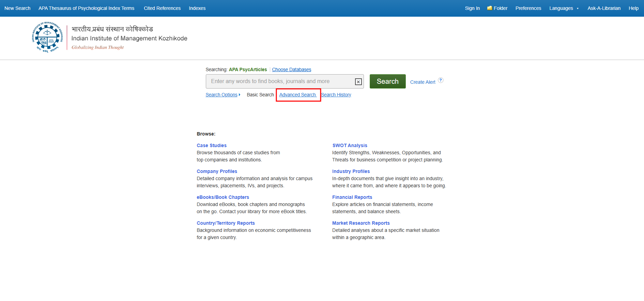This screenshot has height=301, width=644.
Task: View Search History
Action: pyautogui.click(x=336, y=95)
